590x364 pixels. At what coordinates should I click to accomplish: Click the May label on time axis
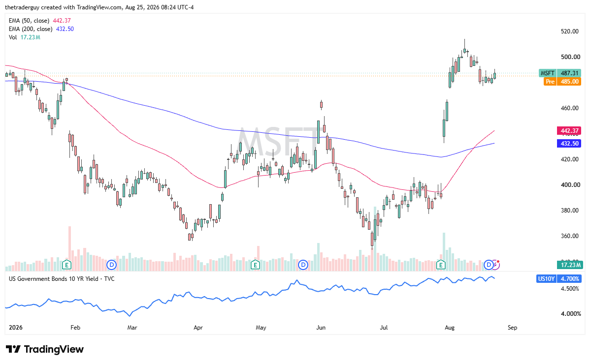click(261, 328)
